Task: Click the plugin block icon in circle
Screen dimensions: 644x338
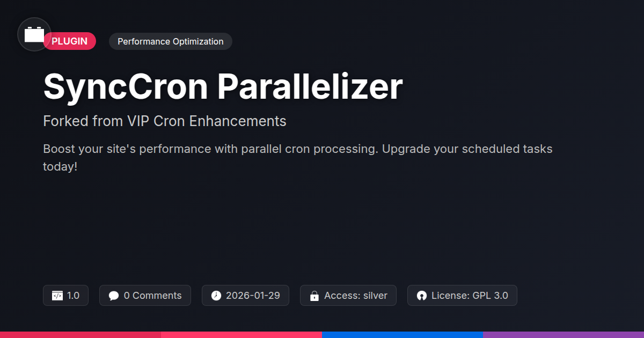Action: click(x=34, y=34)
